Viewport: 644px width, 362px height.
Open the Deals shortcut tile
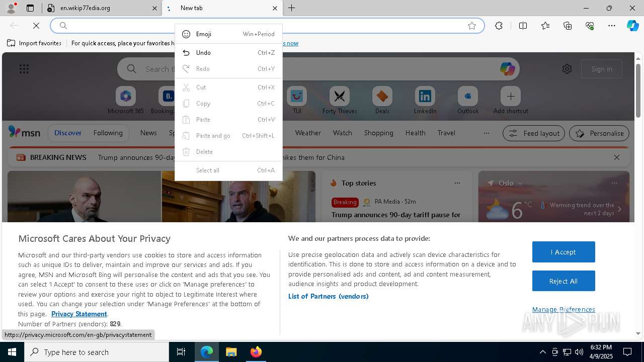382,100
